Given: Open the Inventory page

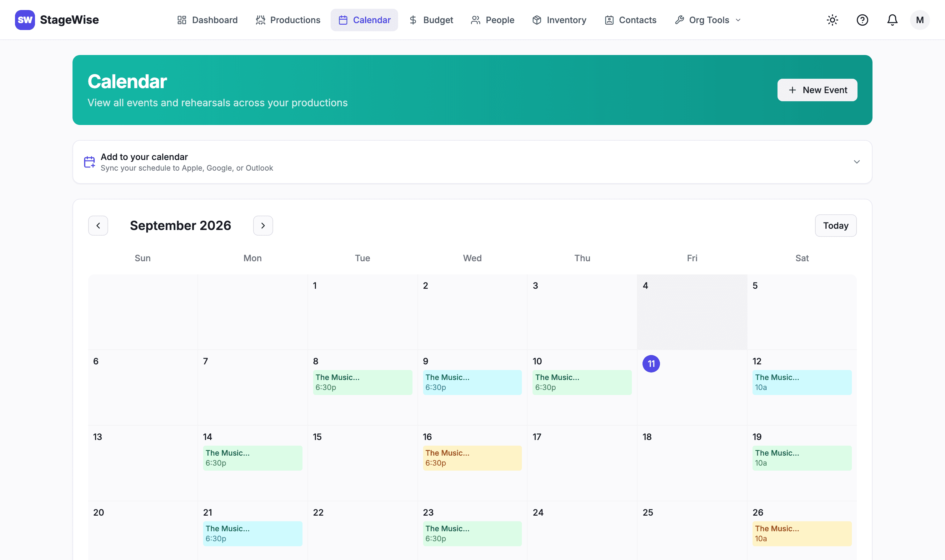Looking at the screenshot, I should coord(559,20).
